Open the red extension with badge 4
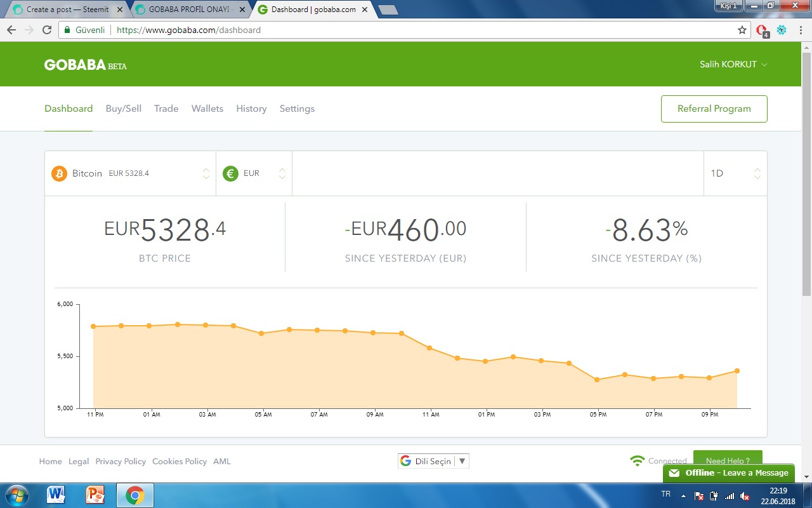The image size is (812, 508). coord(763,30)
